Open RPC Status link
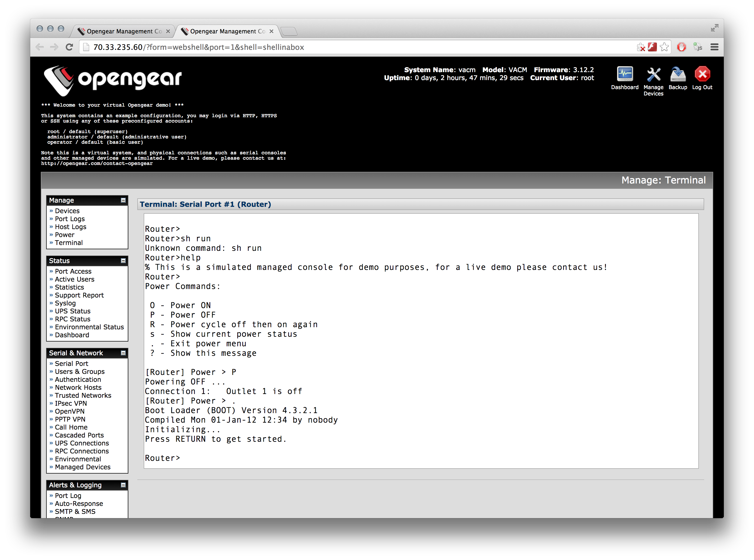This screenshot has width=754, height=560. coord(73,319)
